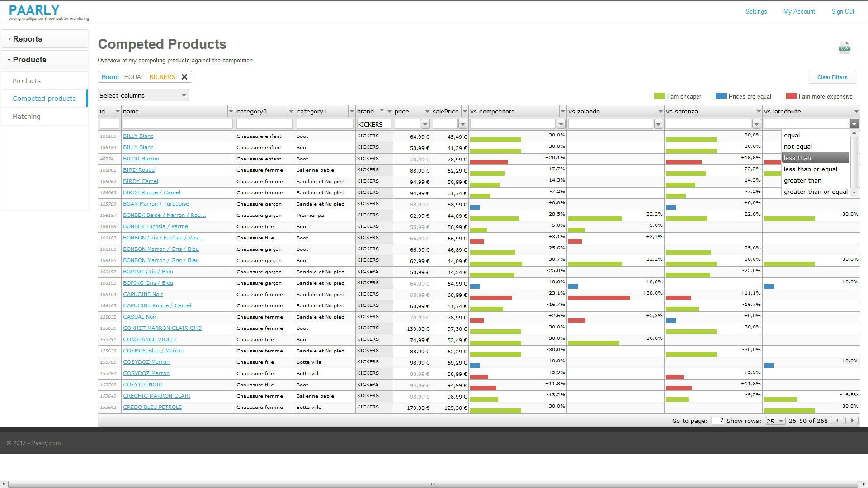868x488 pixels.
Task: Click the Brand label in filter chip
Action: (x=110, y=77)
